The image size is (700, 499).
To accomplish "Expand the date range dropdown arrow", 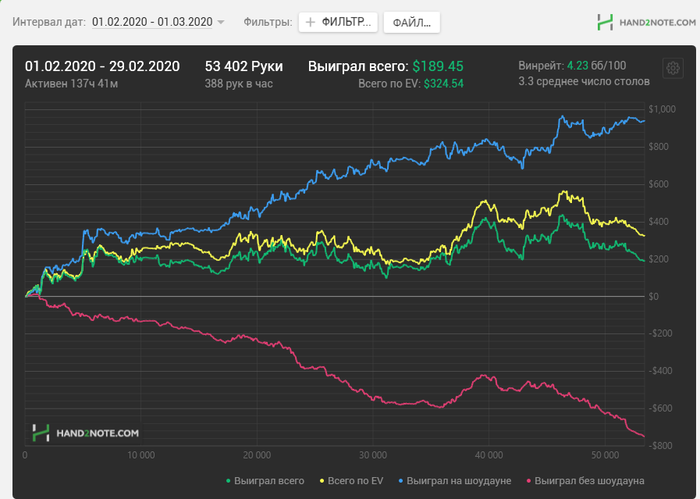I will click(x=221, y=22).
